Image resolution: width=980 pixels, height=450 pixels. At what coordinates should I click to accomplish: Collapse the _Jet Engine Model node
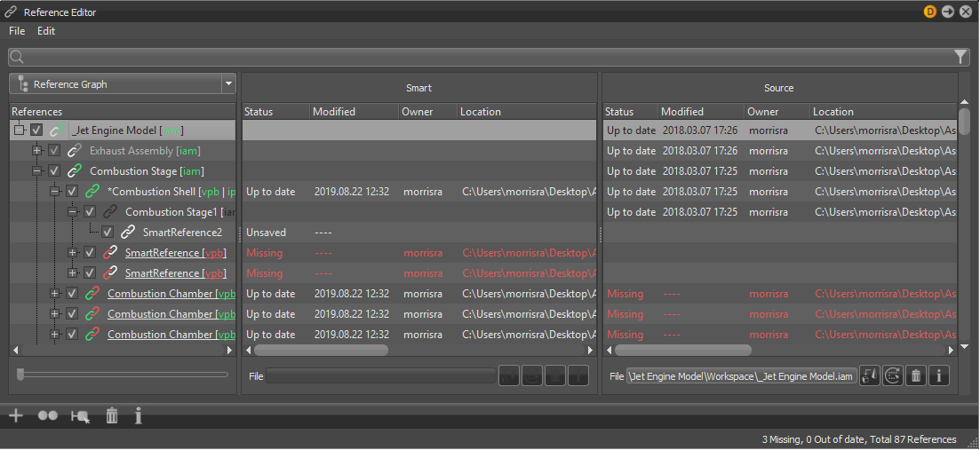pyautogui.click(x=19, y=130)
